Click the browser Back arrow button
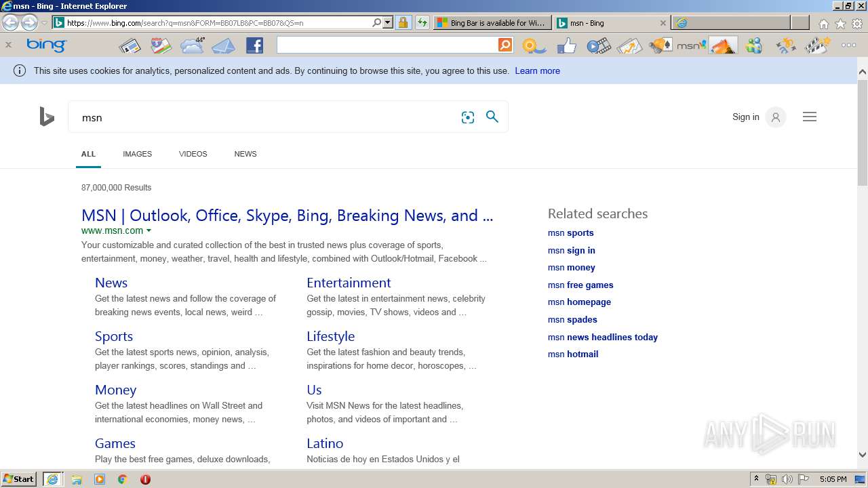The height and width of the screenshot is (488, 868). point(10,22)
